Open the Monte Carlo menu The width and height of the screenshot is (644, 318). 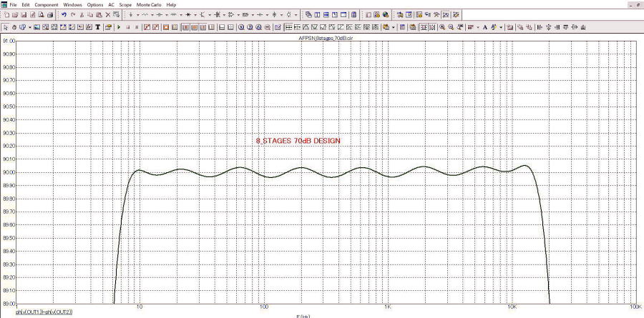[149, 5]
